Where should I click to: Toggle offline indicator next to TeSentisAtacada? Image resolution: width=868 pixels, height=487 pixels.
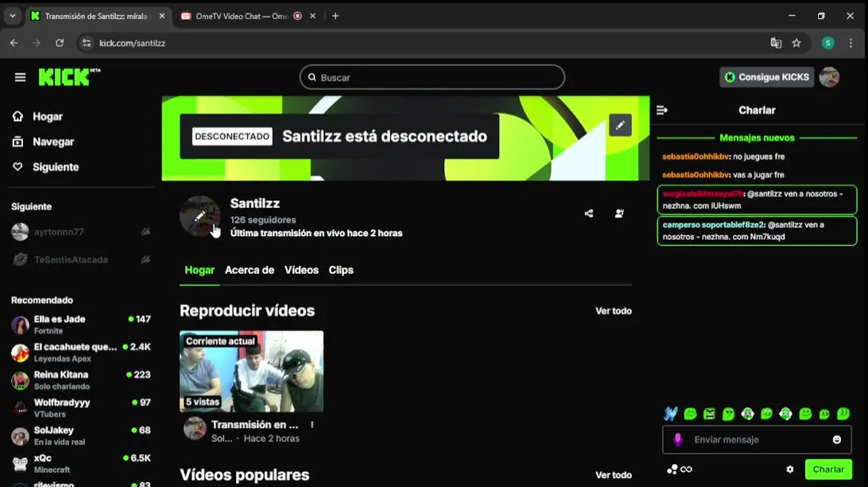(x=145, y=260)
